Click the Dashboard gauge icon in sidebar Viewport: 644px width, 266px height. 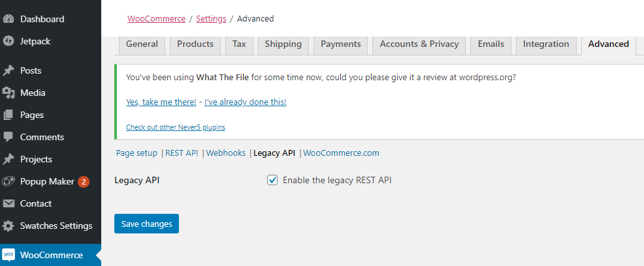click(8, 19)
